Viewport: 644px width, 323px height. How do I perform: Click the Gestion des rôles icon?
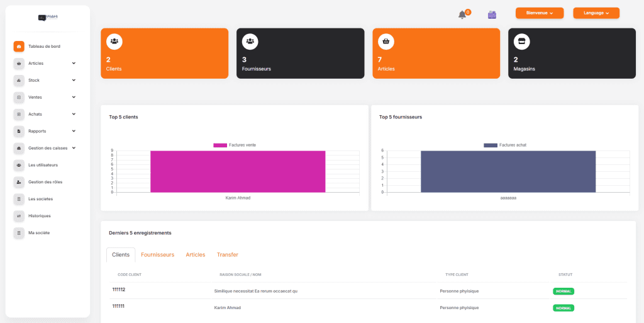tap(19, 182)
